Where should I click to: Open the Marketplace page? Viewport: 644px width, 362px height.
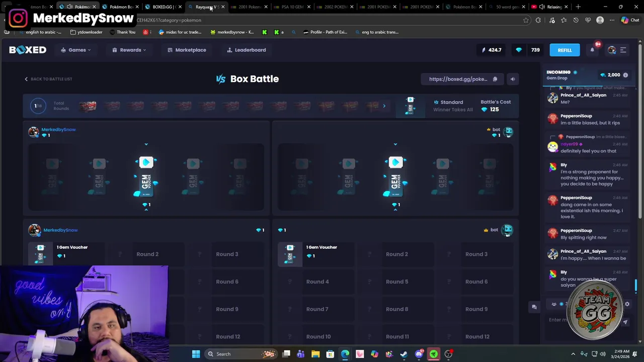(x=187, y=50)
